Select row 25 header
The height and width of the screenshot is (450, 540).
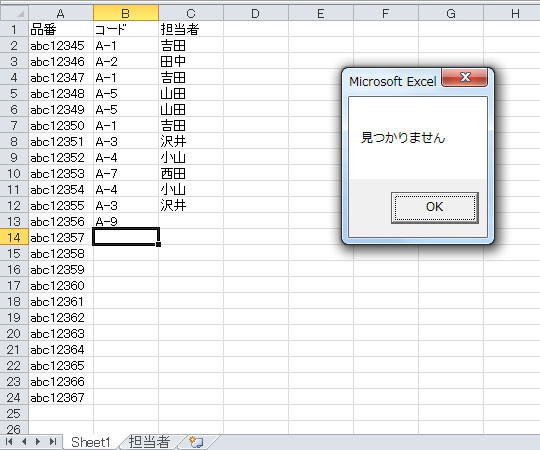14,414
